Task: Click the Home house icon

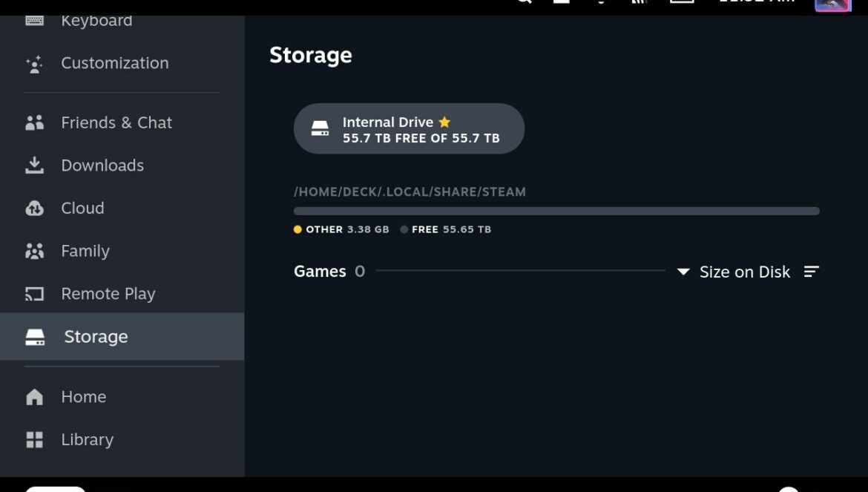Action: 34,396
